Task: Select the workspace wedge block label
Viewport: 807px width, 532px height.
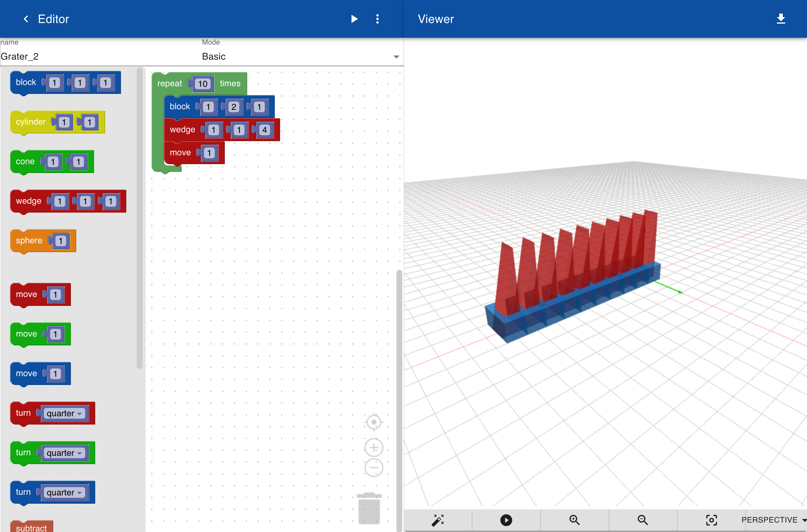Action: (x=182, y=130)
